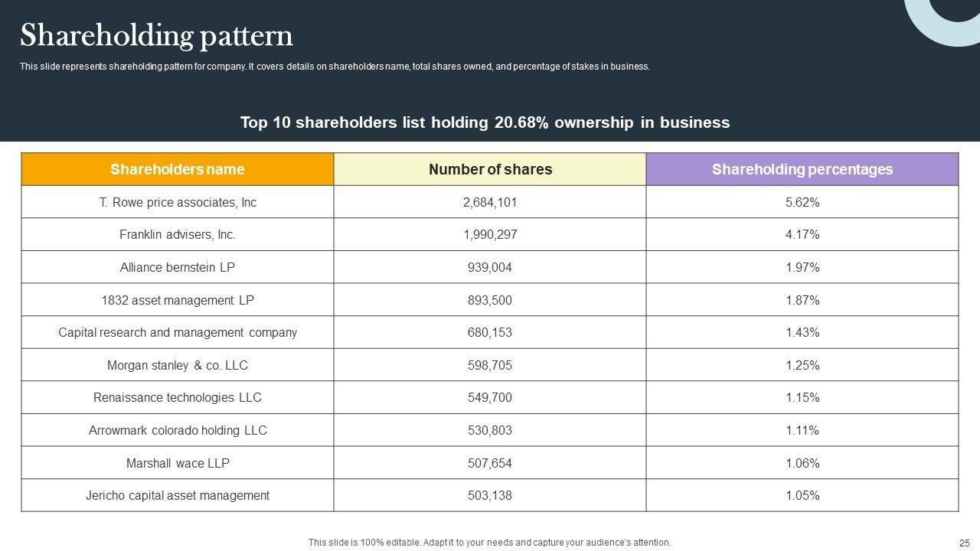Click the "Shareholding pattern" slide title

[x=156, y=36]
